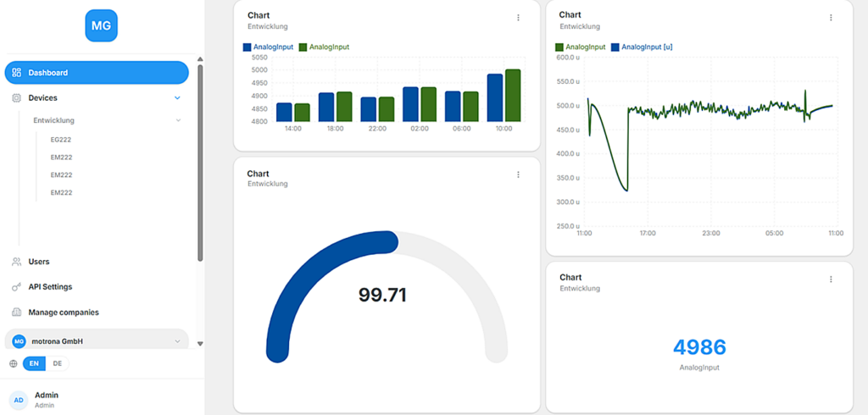This screenshot has height=415, width=868.
Task: Open the bar chart card's three-dot menu
Action: point(518,18)
